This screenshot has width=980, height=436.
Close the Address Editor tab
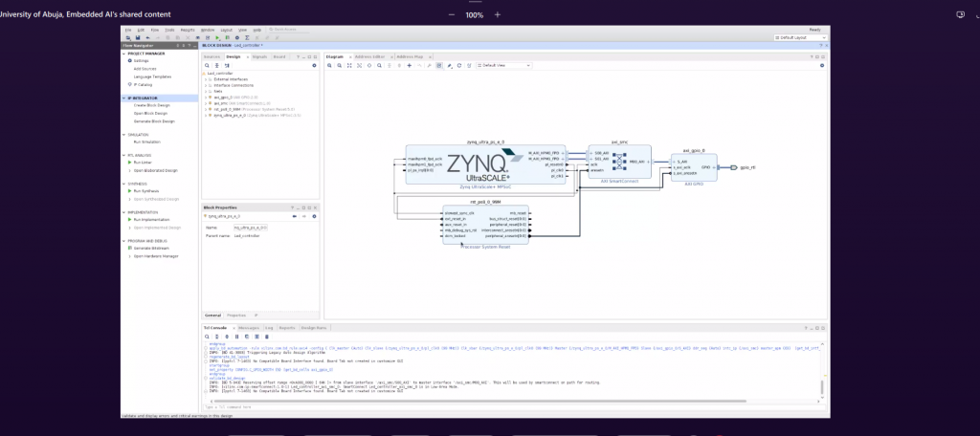(391, 56)
